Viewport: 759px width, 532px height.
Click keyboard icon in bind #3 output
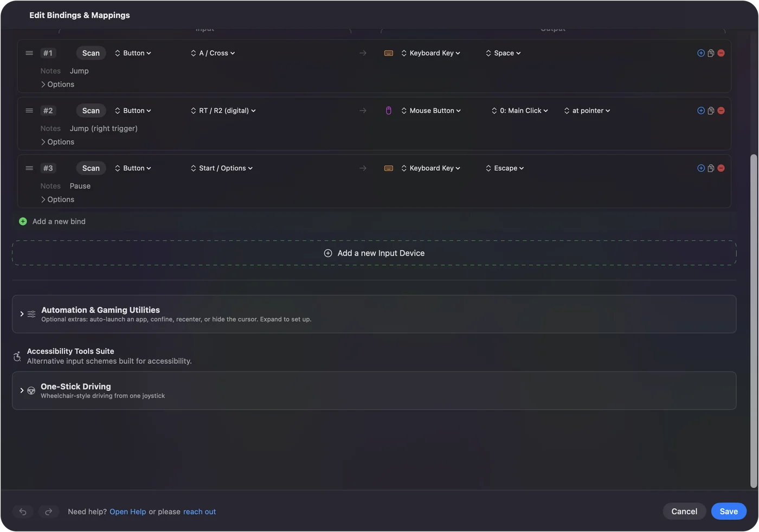pos(388,168)
